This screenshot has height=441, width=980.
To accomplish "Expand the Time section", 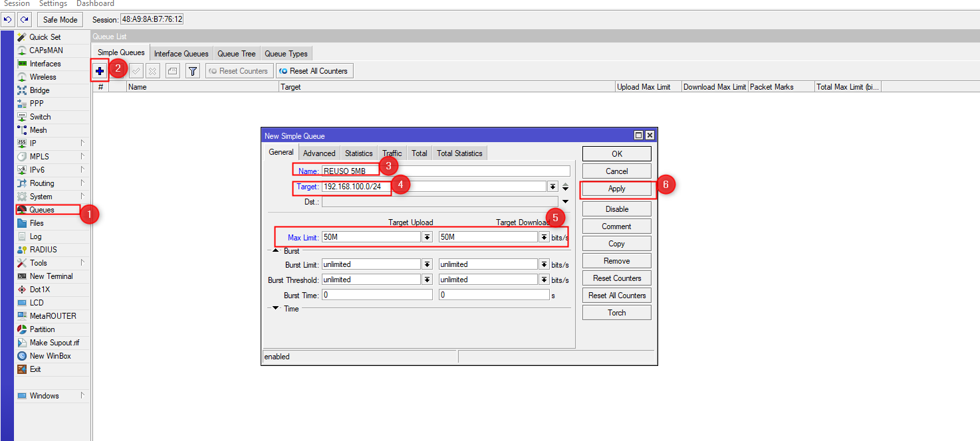I will (275, 309).
